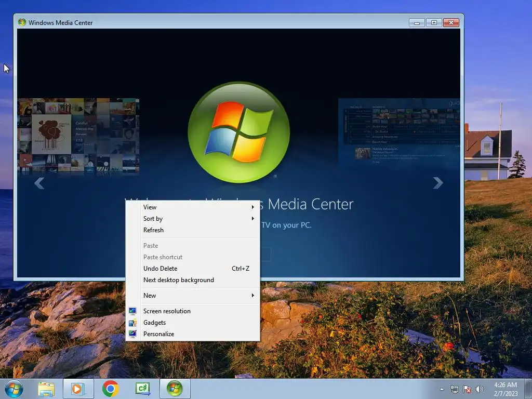Click Media Center taskbar button
532x399 pixels.
(175, 389)
